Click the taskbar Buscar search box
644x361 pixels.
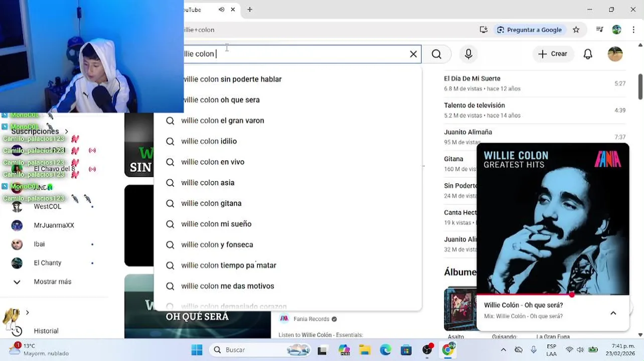click(261, 350)
